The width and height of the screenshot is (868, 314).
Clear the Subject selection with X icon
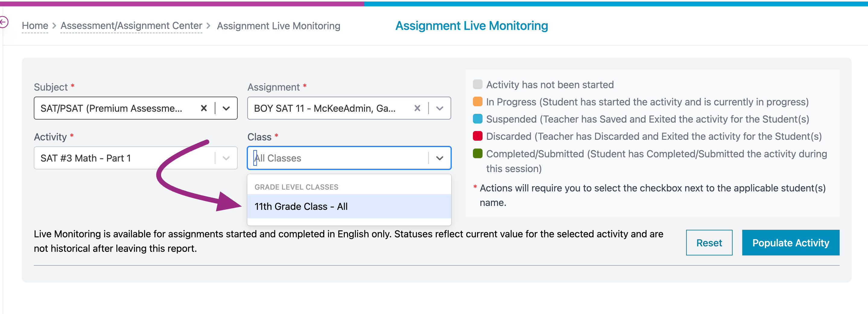pyautogui.click(x=204, y=108)
